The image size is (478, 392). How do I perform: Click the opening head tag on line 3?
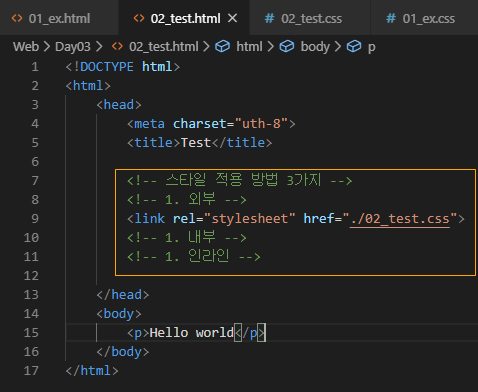(x=119, y=105)
